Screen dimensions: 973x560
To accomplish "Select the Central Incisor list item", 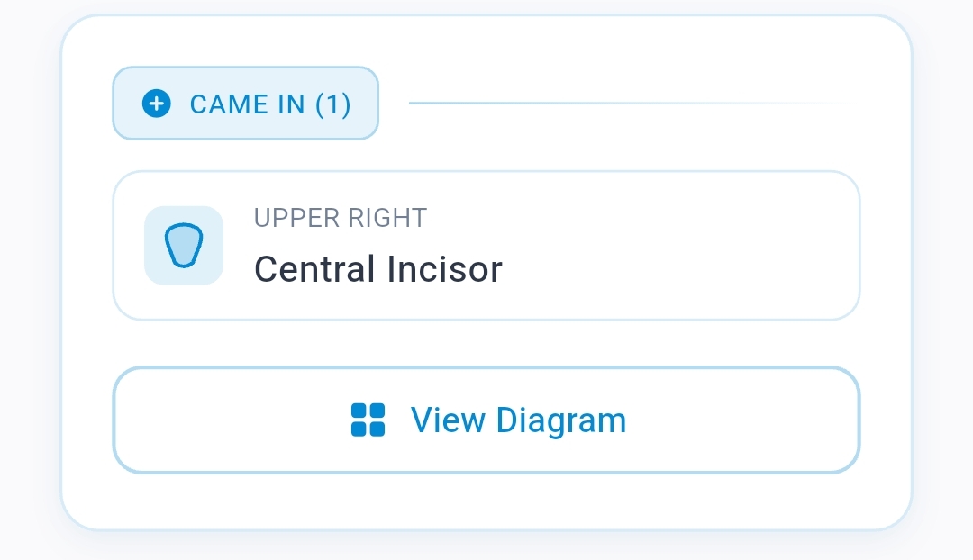I will click(x=486, y=246).
